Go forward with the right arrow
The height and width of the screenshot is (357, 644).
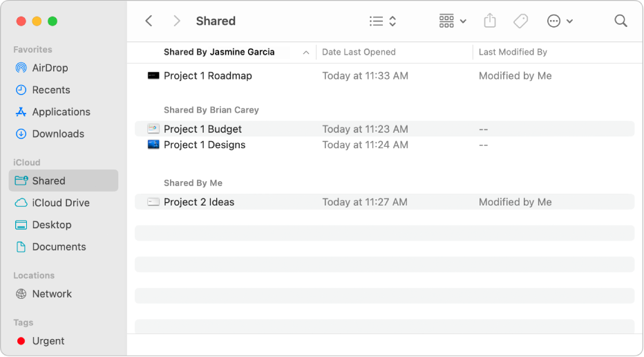[x=177, y=21]
